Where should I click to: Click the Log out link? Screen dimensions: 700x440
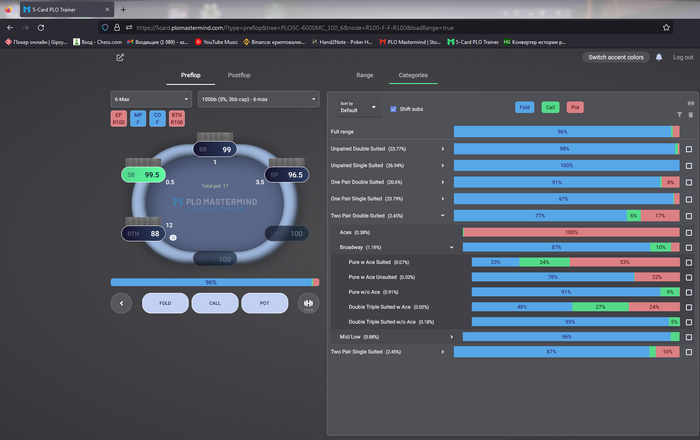pyautogui.click(x=683, y=57)
